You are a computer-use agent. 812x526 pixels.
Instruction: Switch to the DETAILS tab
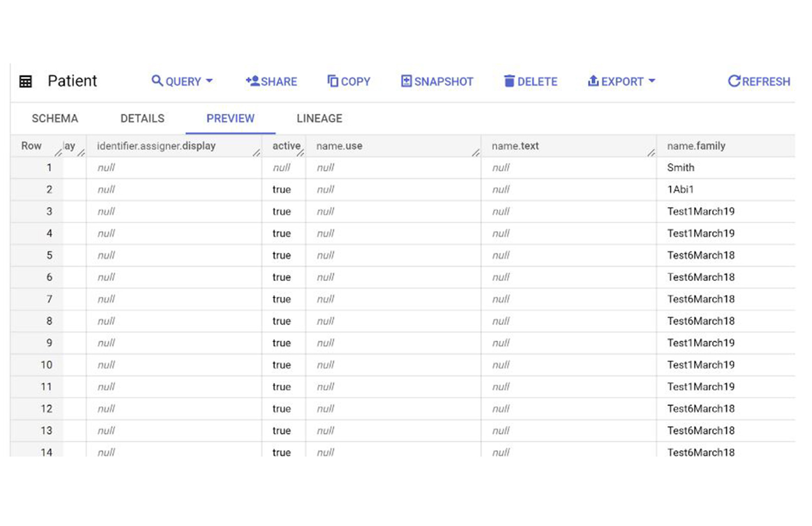(143, 118)
